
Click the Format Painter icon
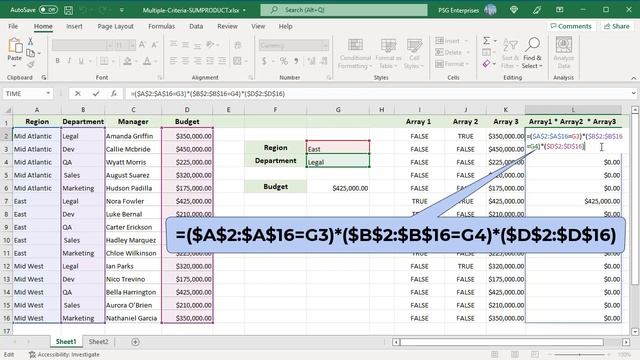coord(30,64)
